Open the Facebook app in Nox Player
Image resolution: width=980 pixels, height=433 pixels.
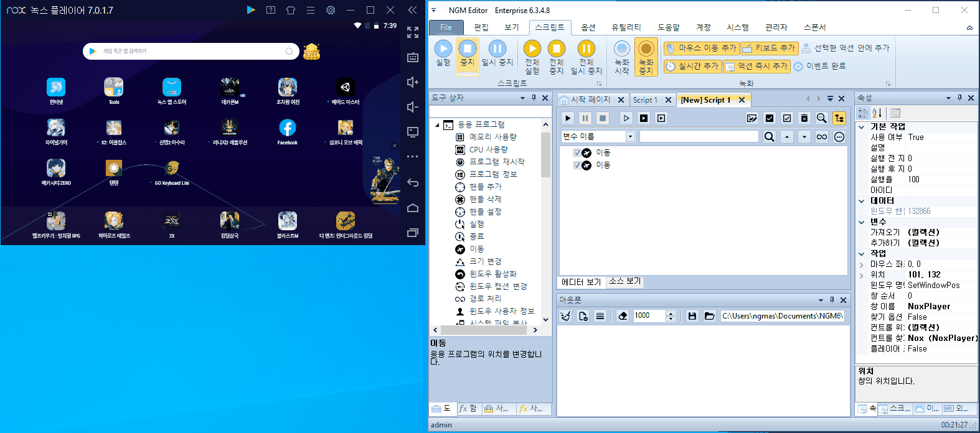287,128
